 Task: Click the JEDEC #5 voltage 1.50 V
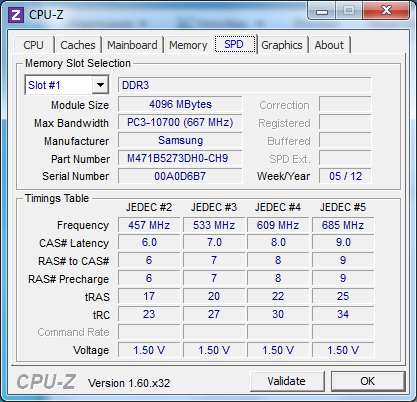(343, 350)
